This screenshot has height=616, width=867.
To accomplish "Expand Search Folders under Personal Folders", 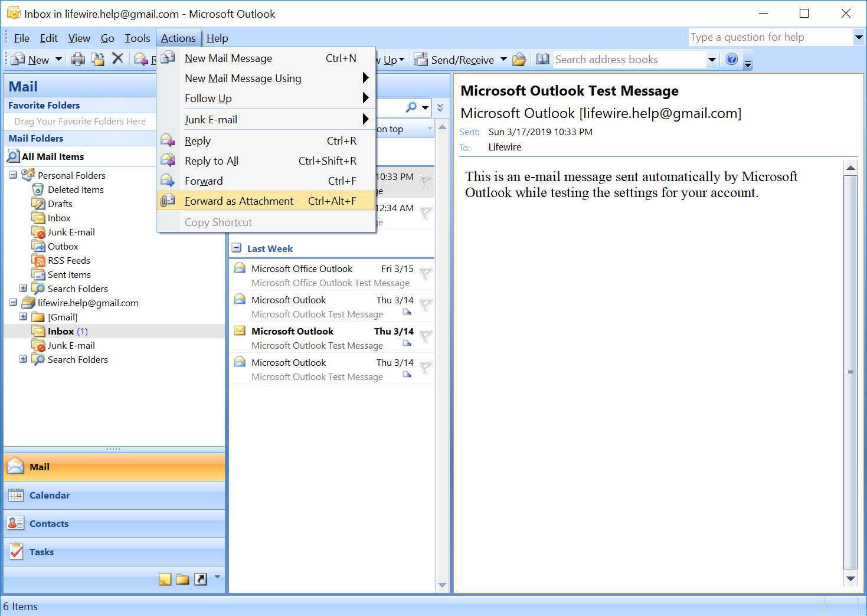I will (23, 289).
